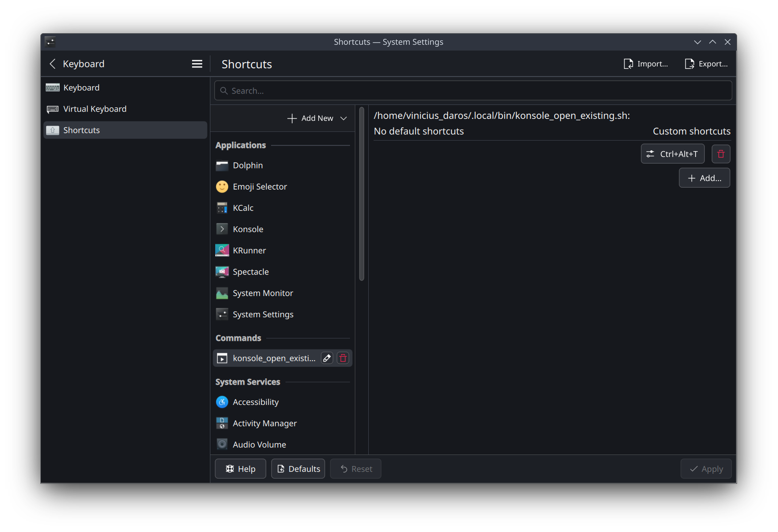
Task: Open Help from the bottom bar
Action: pos(240,469)
